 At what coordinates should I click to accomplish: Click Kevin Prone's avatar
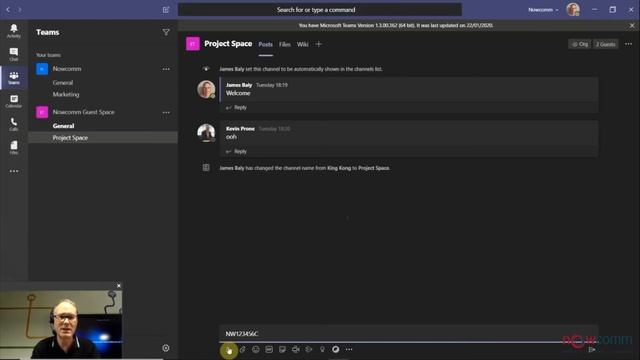[206, 133]
